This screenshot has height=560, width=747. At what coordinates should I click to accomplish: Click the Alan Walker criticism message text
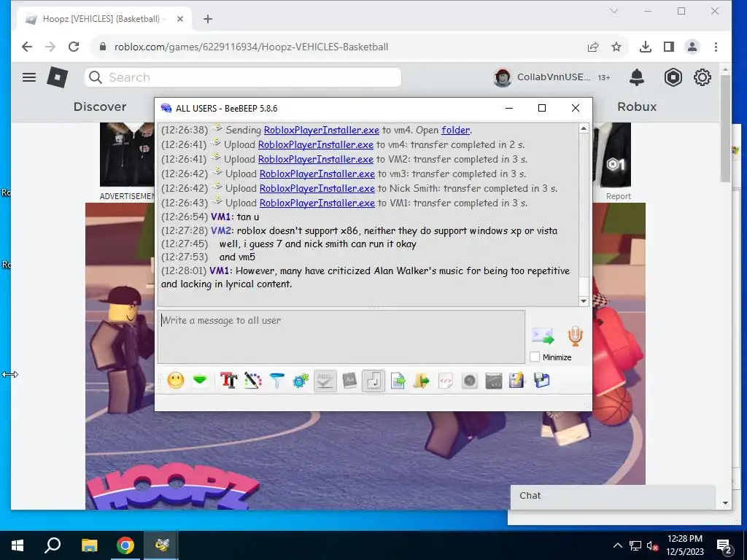tap(365, 277)
